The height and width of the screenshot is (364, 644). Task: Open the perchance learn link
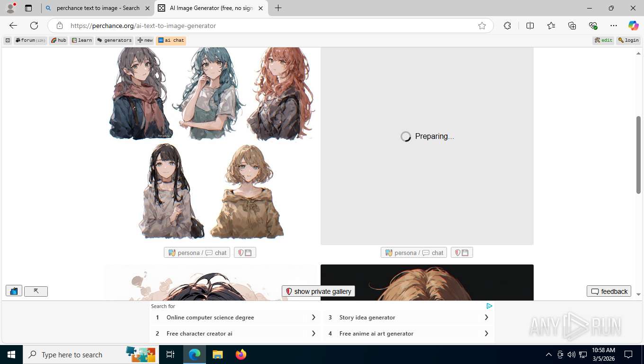[x=82, y=40]
